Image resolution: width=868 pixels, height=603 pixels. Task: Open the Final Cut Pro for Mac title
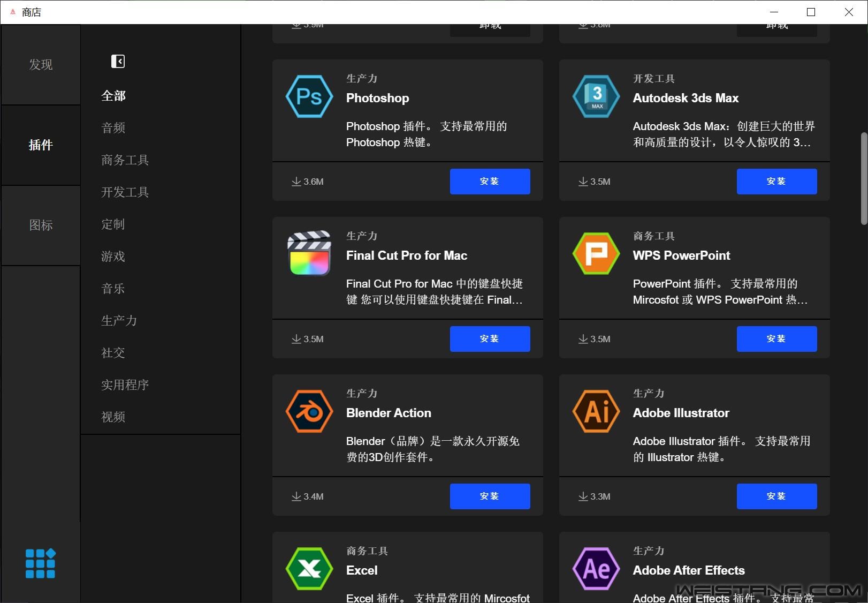tap(407, 255)
